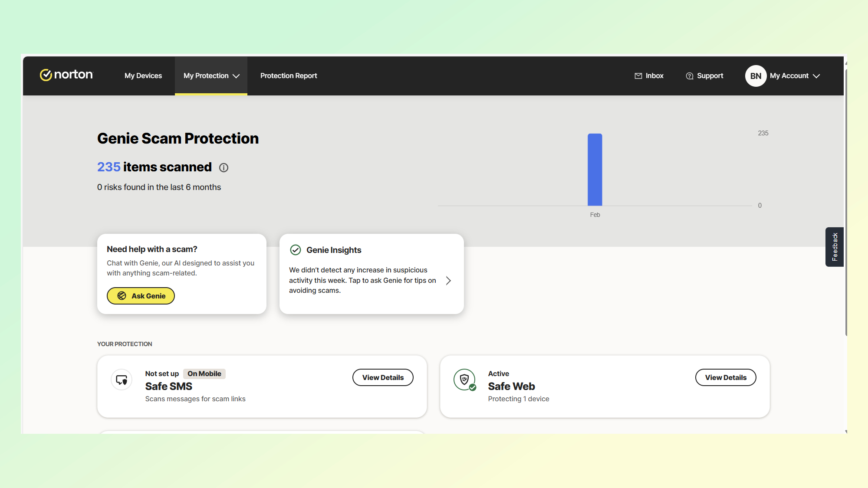Click the On Mobile badge
Viewport: 868px width, 488px height.
(x=204, y=373)
